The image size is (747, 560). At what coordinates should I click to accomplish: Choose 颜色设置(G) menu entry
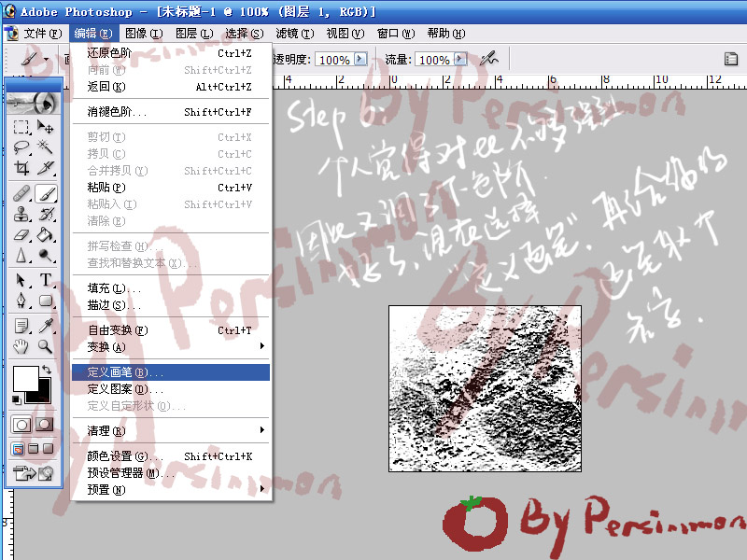coord(171,456)
